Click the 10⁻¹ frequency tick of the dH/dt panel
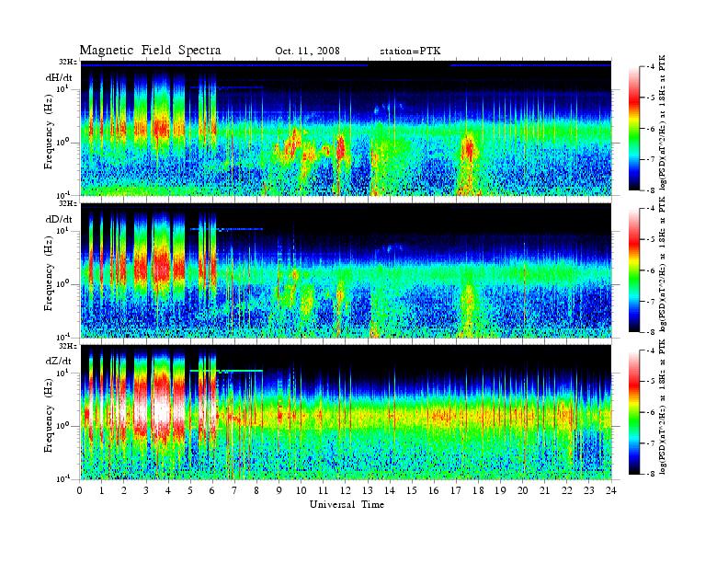The height and width of the screenshot is (563, 728). (x=63, y=194)
